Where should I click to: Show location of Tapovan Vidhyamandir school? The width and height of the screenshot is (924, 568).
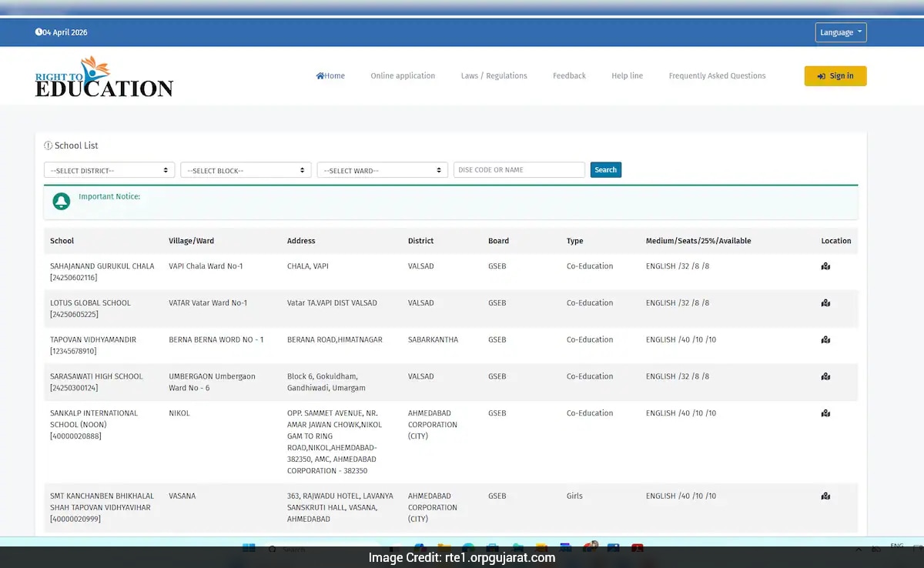[x=825, y=340]
